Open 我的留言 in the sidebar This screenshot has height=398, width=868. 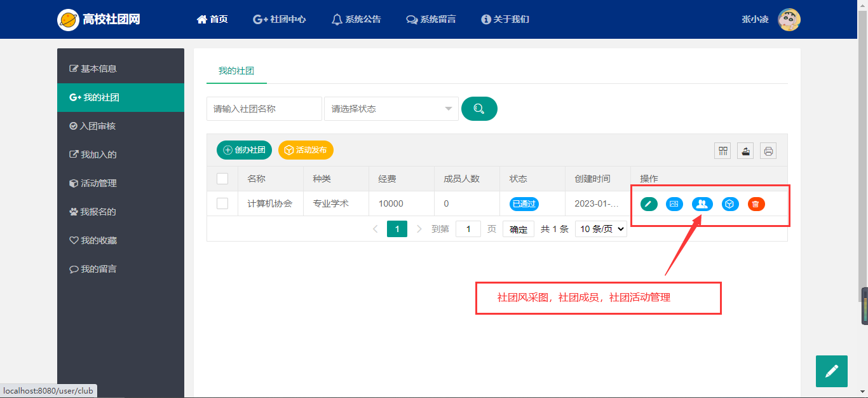tap(121, 269)
